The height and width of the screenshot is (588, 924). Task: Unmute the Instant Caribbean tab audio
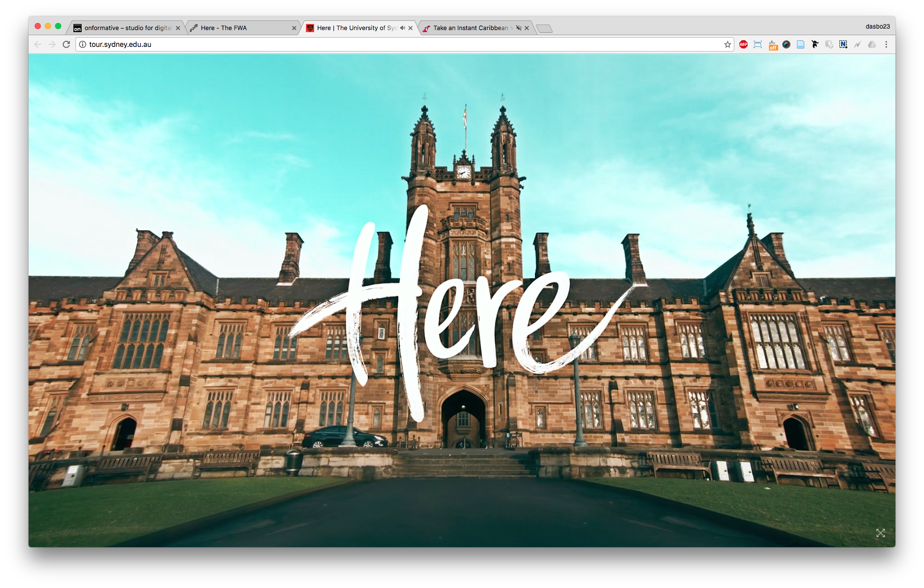coord(518,28)
